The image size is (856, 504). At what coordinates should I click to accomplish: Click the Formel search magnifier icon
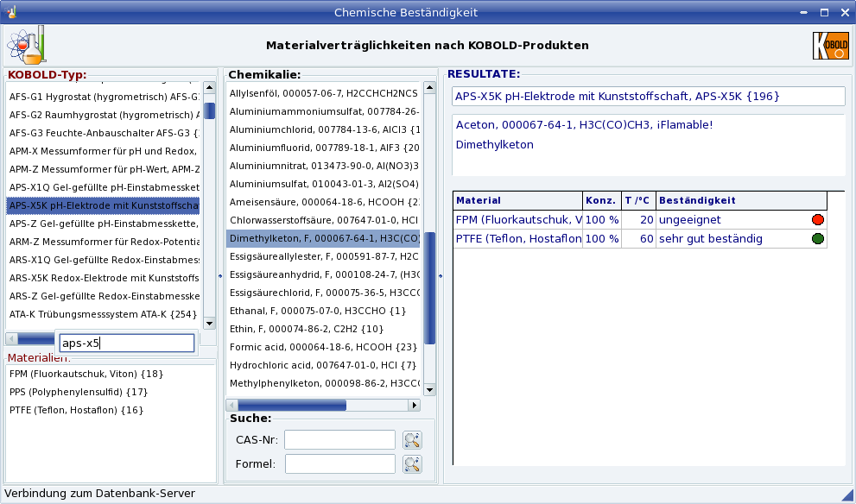(412, 464)
